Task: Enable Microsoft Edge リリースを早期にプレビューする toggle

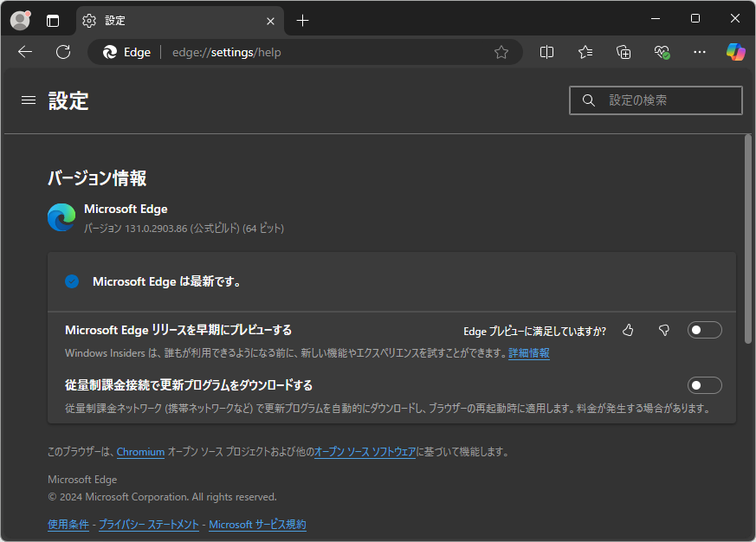Action: click(x=704, y=329)
